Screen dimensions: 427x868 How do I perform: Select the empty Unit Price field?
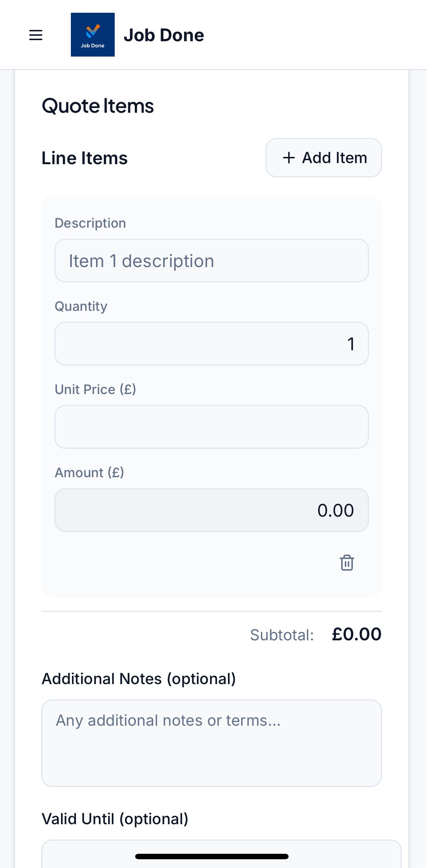point(211,427)
